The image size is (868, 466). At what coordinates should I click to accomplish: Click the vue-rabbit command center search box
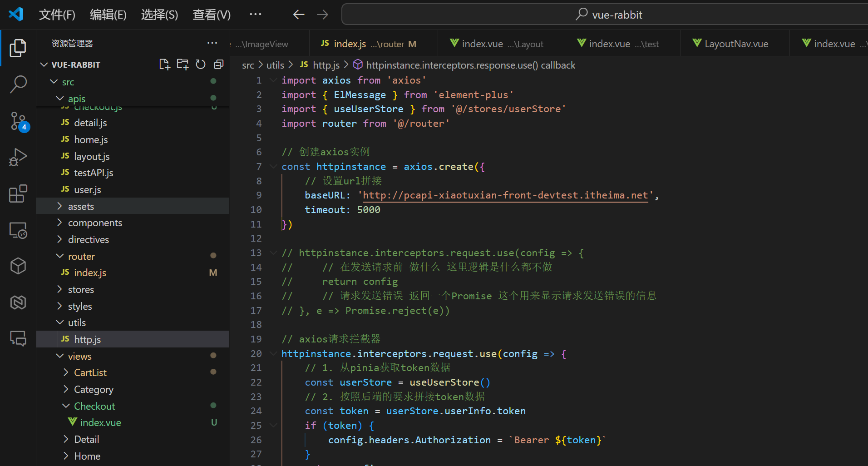(x=605, y=15)
